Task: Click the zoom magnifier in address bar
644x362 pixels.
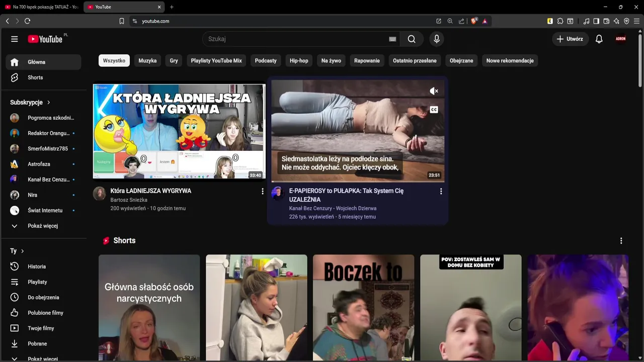Action: coord(450,21)
